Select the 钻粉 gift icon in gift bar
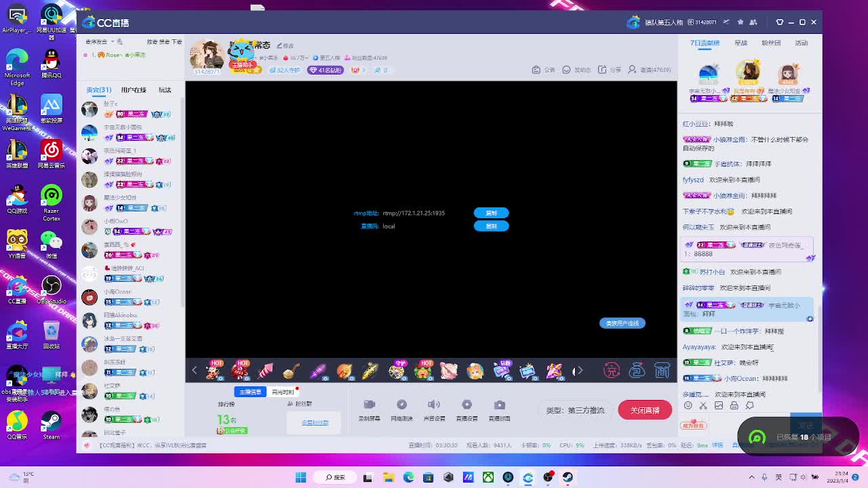The width and height of the screenshot is (868, 488). pyautogui.click(x=502, y=370)
